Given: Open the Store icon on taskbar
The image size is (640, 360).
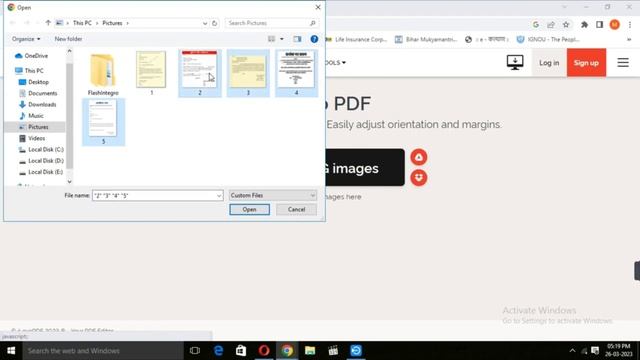Looking at the screenshot, I should (241, 351).
